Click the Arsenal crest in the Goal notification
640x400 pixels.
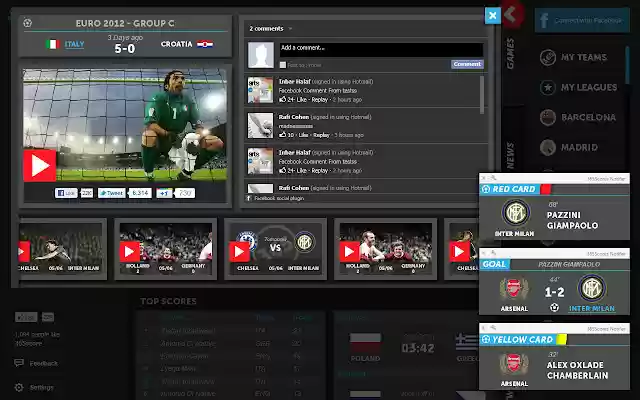coord(514,289)
